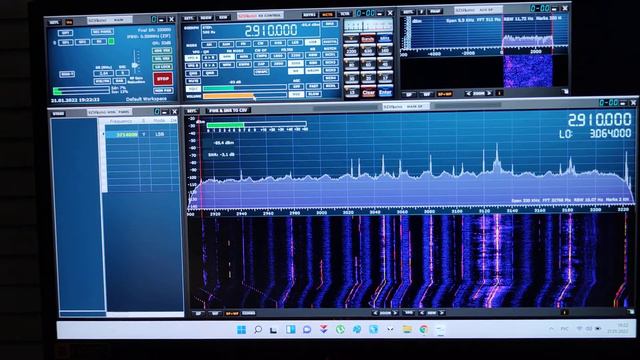Select AM demodulation mode

click(209, 43)
